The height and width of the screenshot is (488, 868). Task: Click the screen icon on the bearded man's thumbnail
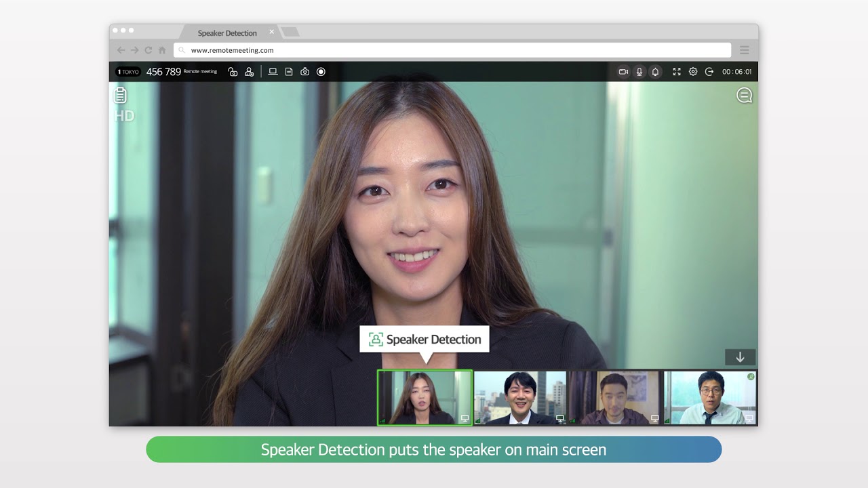[655, 418]
